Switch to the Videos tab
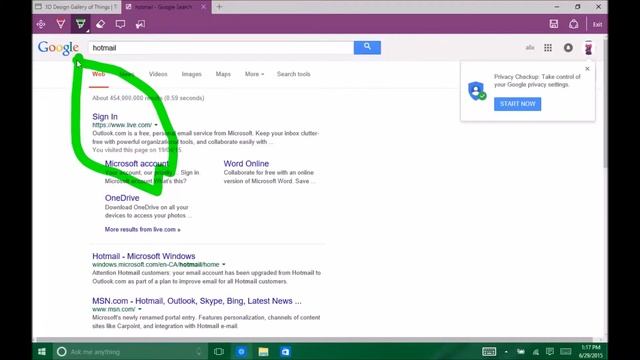This screenshot has width=640, height=360. [x=158, y=74]
